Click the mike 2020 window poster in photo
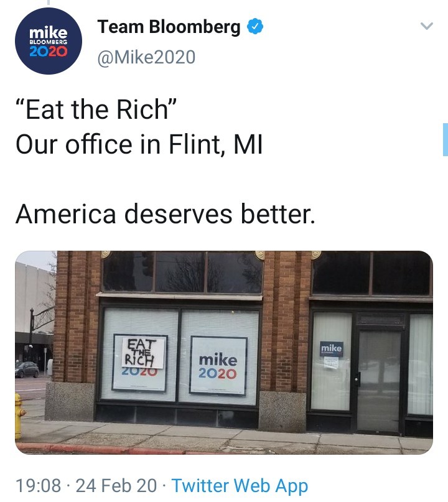The image size is (448, 502). (x=219, y=366)
